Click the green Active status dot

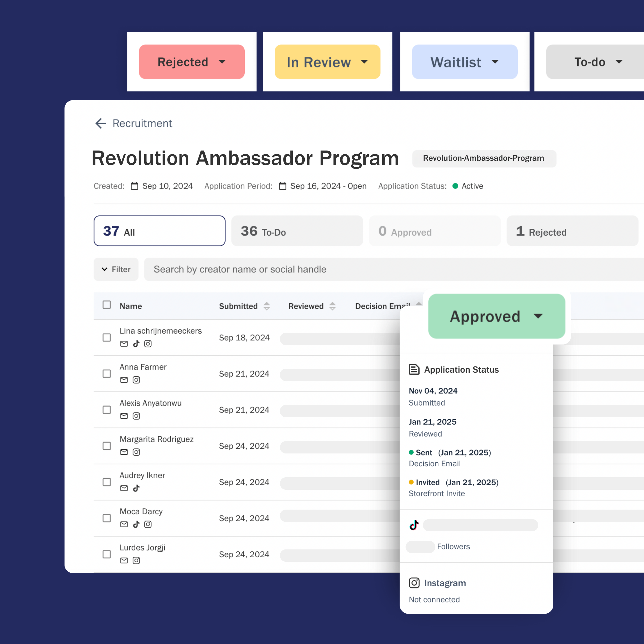pos(455,186)
